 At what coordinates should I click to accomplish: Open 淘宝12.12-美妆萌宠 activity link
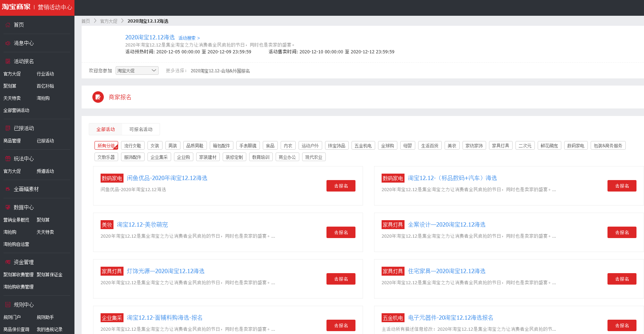(x=142, y=224)
